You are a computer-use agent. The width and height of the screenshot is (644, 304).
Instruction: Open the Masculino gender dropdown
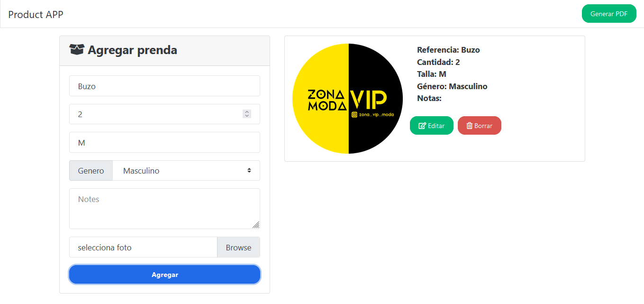pos(186,171)
